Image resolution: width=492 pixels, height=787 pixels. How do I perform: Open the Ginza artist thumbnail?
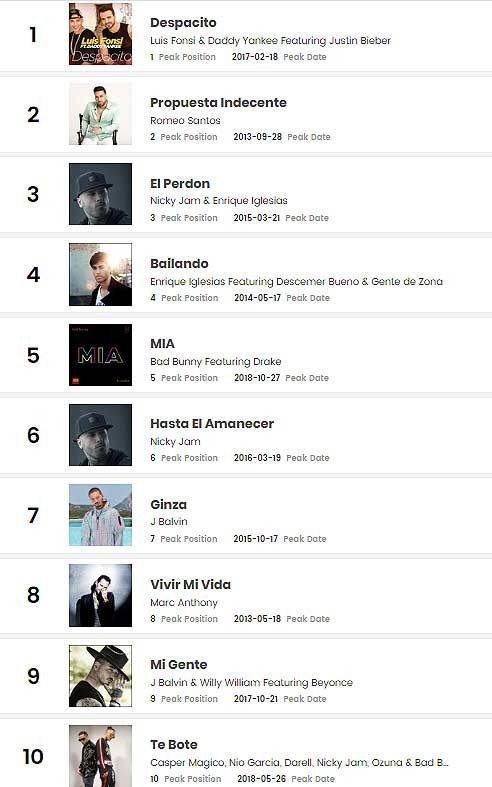pos(100,515)
